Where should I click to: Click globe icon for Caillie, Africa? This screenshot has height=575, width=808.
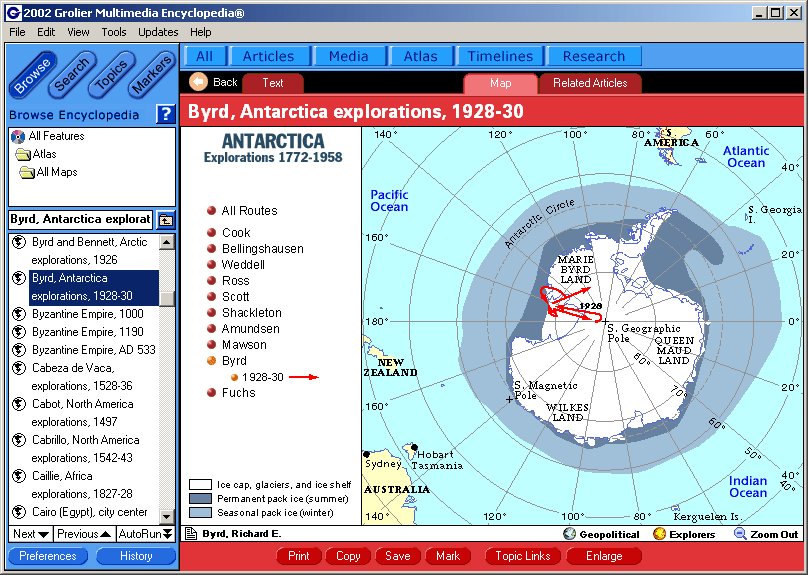click(x=19, y=476)
